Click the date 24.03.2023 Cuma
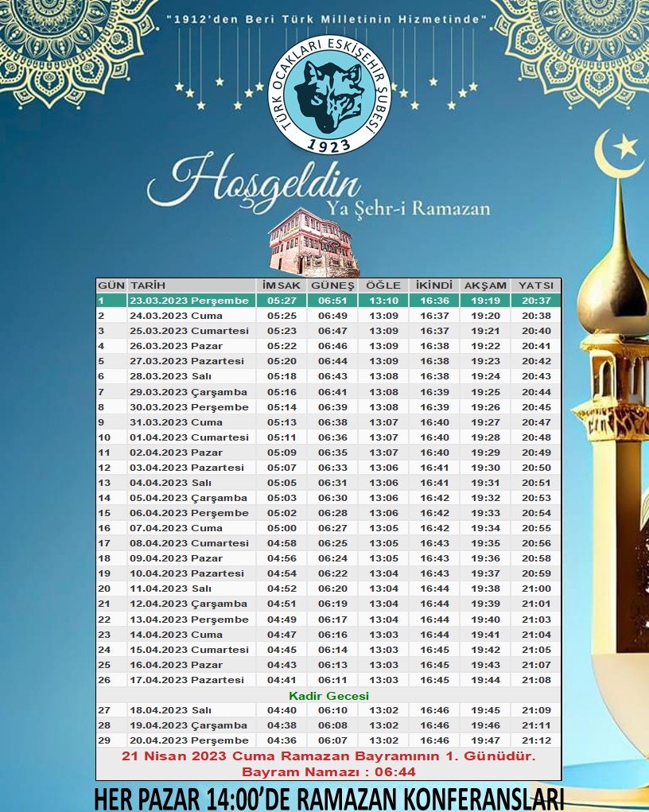Screen dimensions: 649x812 pyautogui.click(x=176, y=316)
